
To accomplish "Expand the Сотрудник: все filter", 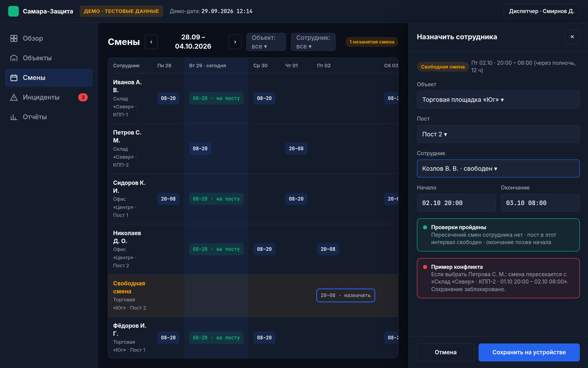I will coord(313,42).
